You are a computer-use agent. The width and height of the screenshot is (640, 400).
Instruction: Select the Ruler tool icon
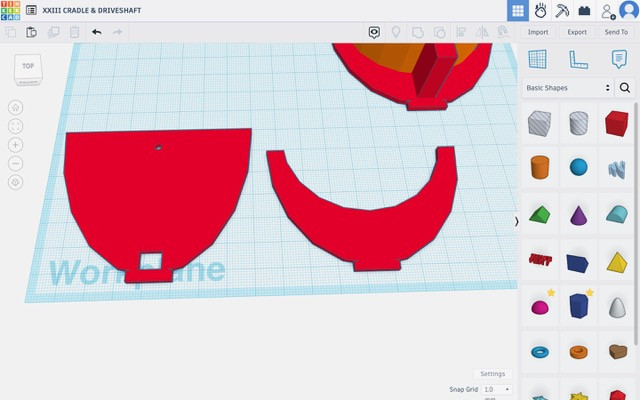click(578, 59)
